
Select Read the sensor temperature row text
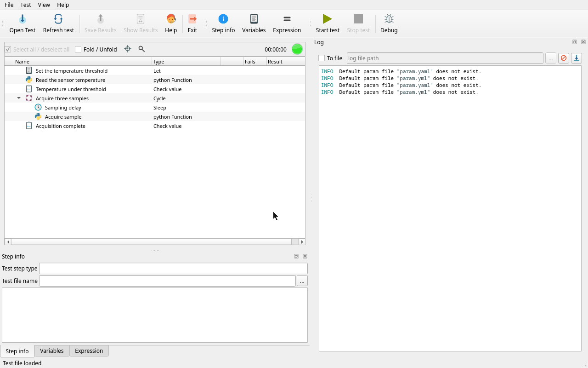pos(70,80)
